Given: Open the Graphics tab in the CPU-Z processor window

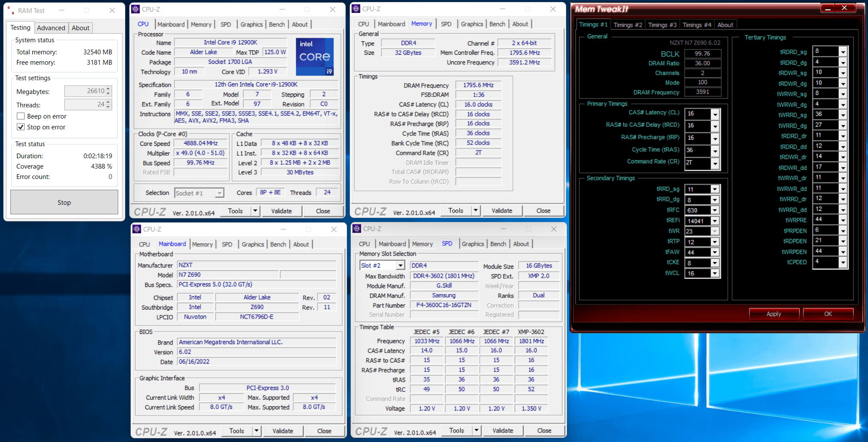Looking at the screenshot, I should point(252,24).
